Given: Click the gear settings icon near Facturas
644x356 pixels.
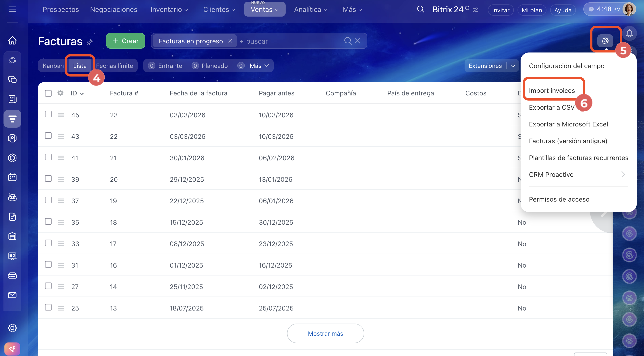Looking at the screenshot, I should pos(605,41).
